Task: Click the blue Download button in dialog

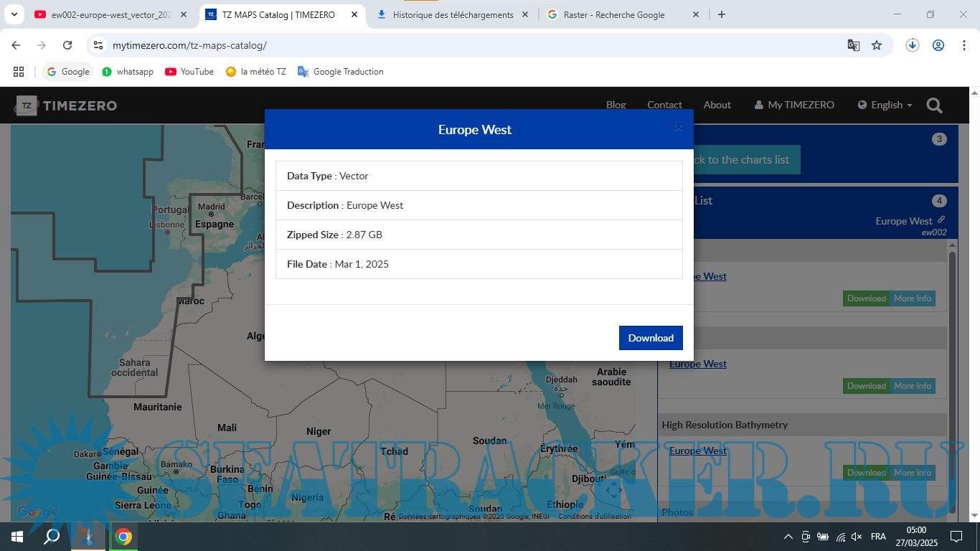Action: (650, 338)
